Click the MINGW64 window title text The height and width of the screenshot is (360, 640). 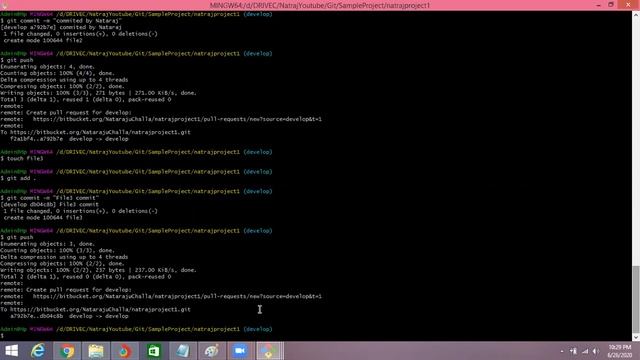(320, 5)
